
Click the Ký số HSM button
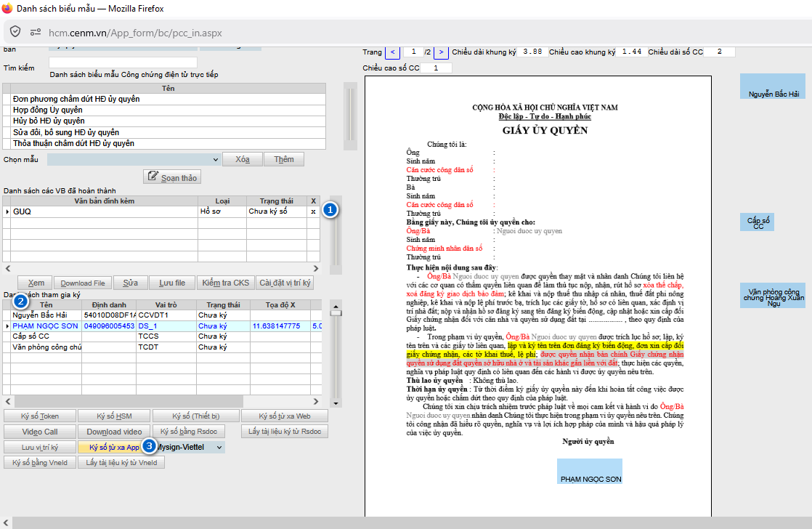[x=114, y=416]
